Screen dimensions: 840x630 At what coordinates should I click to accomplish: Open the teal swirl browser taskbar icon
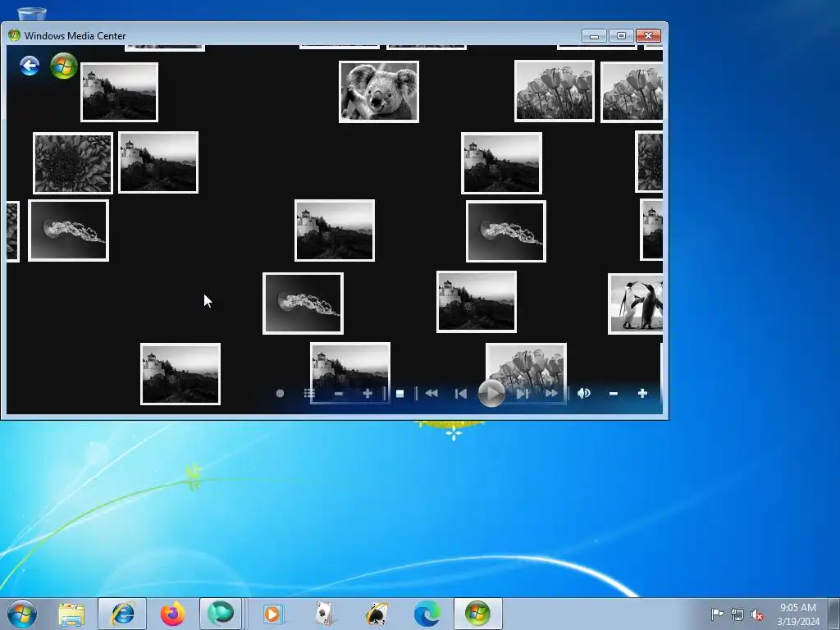[x=221, y=614]
